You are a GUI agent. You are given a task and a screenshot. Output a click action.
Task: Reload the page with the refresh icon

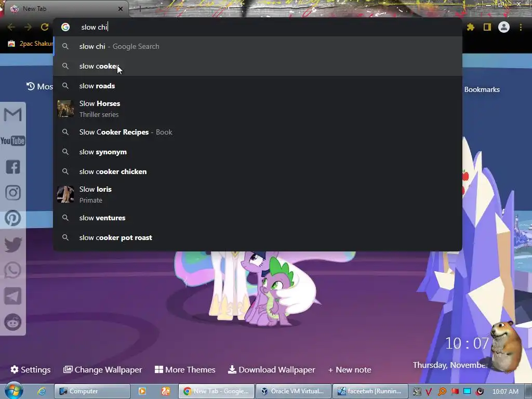pos(45,27)
